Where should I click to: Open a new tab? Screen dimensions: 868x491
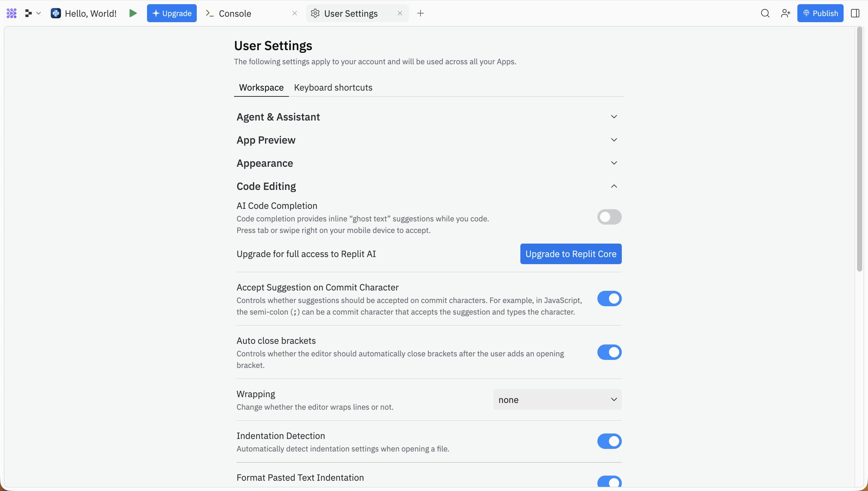click(x=420, y=13)
